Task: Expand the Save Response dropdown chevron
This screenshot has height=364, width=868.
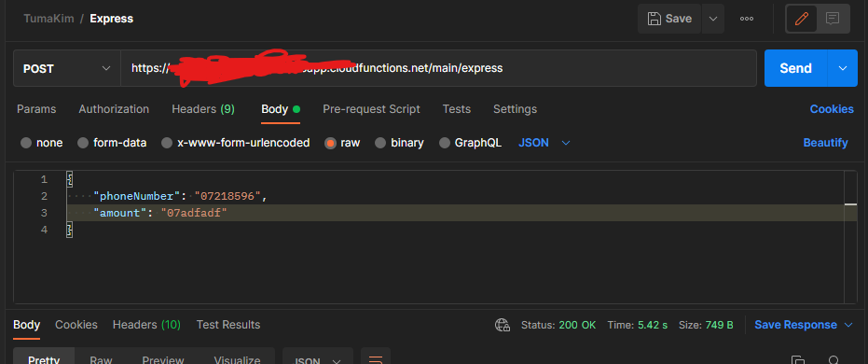Action: (848, 325)
